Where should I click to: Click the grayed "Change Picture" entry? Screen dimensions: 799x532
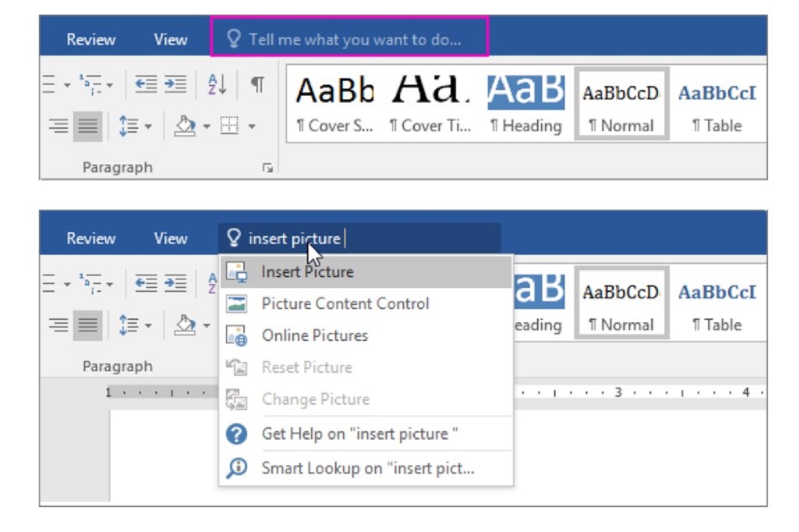365,399
